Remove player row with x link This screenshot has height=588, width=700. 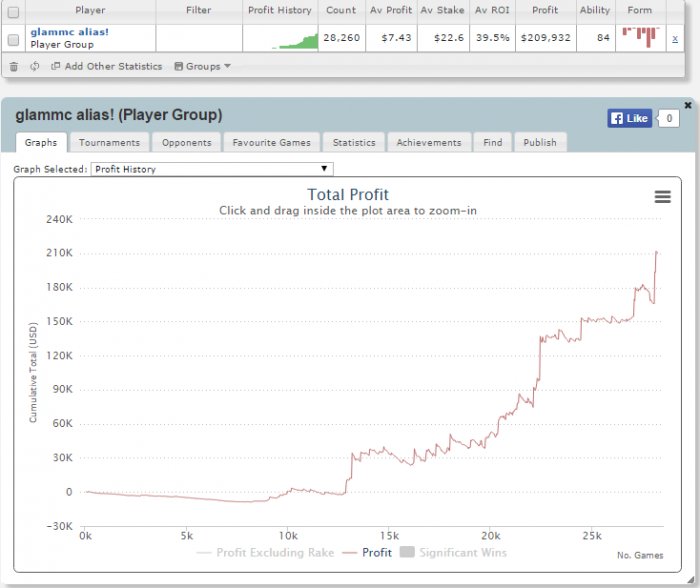[675, 38]
